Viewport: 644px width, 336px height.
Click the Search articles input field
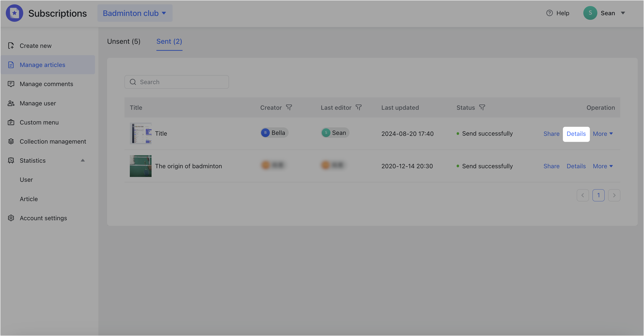pos(176,82)
